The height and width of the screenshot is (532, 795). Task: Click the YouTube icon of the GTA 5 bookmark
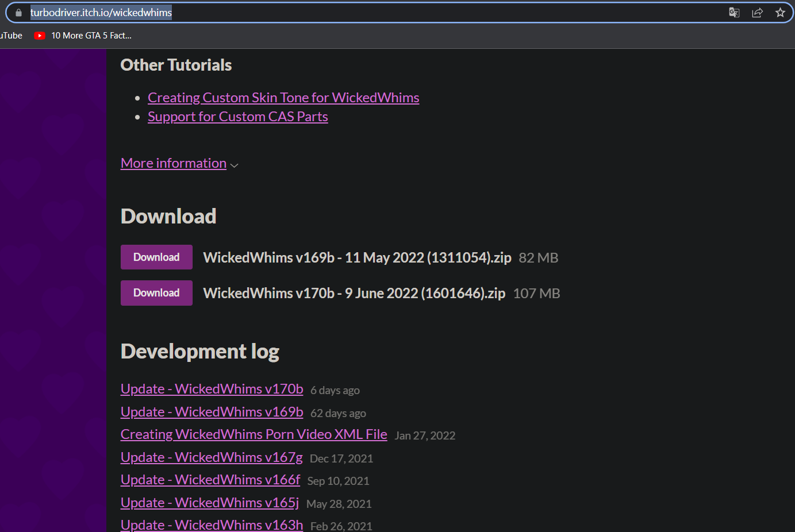[40, 36]
